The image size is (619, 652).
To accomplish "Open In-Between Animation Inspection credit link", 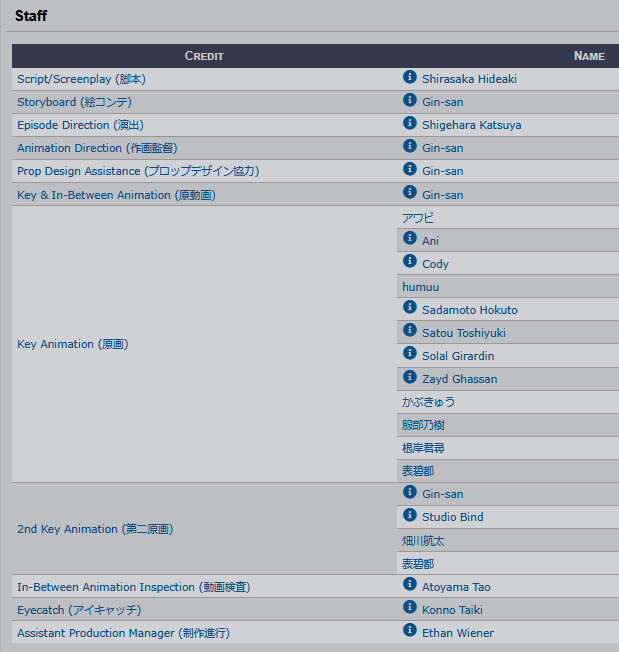I will (x=134, y=587).
